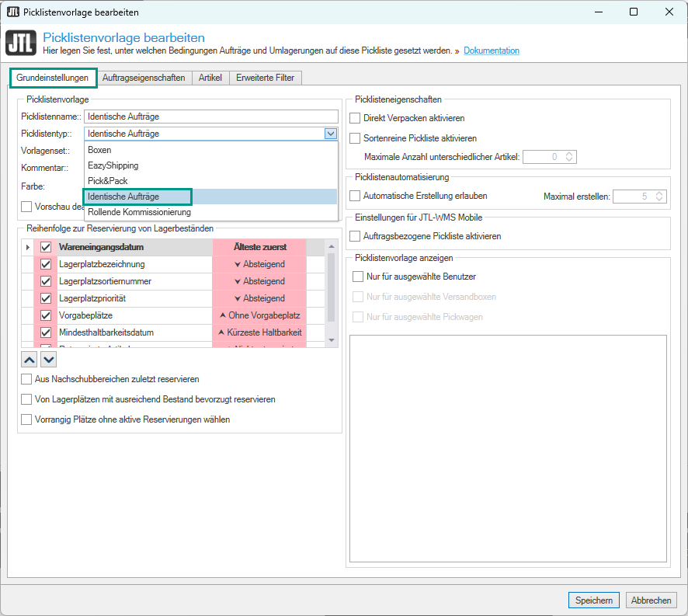Viewport: 688px width, 616px height.
Task: Enable Direkt Verpacken aktivieren
Action: [356, 118]
